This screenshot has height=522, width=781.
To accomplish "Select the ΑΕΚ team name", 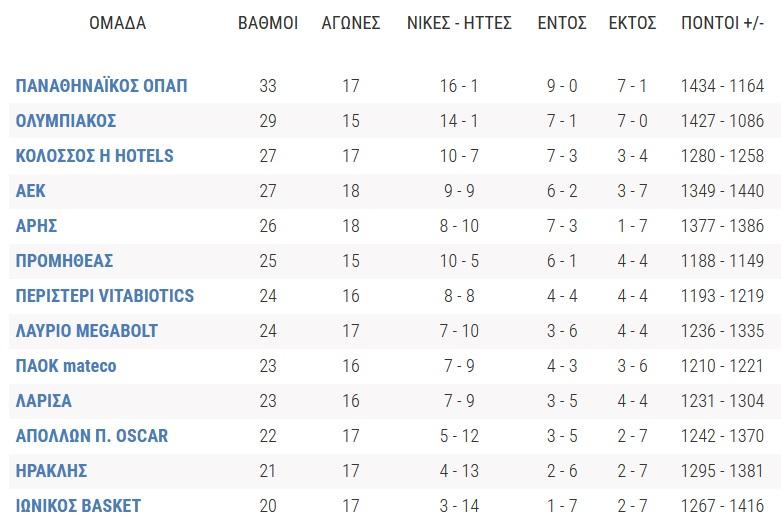I will [30, 191].
